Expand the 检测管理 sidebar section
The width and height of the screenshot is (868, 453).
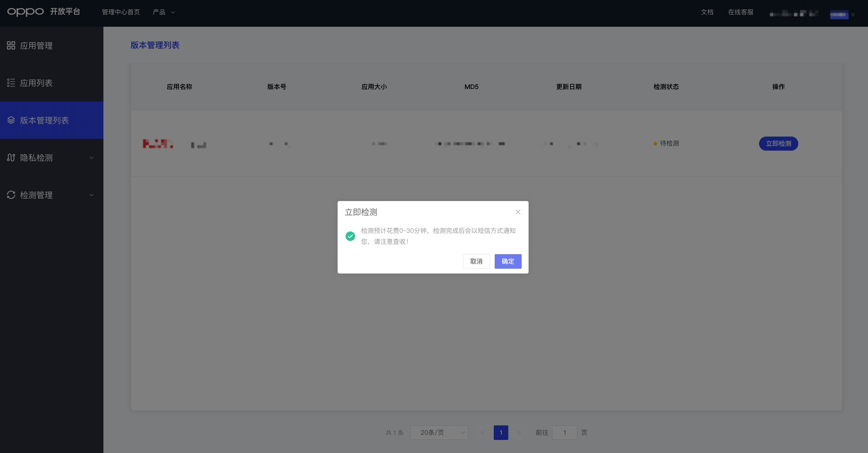coord(91,195)
